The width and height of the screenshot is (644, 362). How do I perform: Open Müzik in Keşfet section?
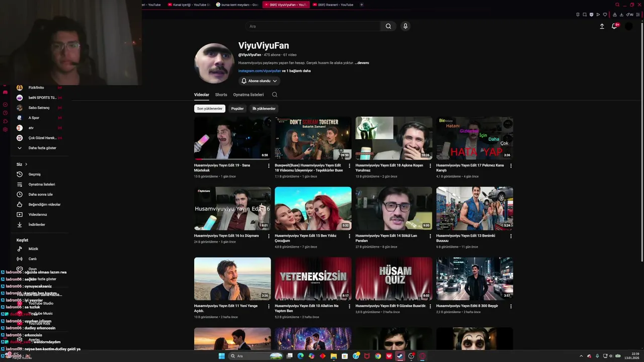(x=33, y=249)
